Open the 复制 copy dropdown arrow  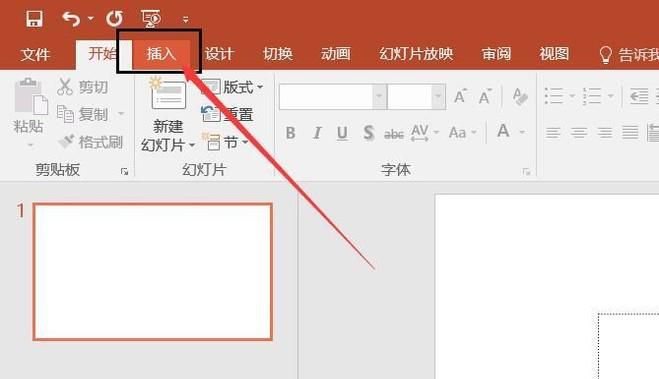click(121, 114)
